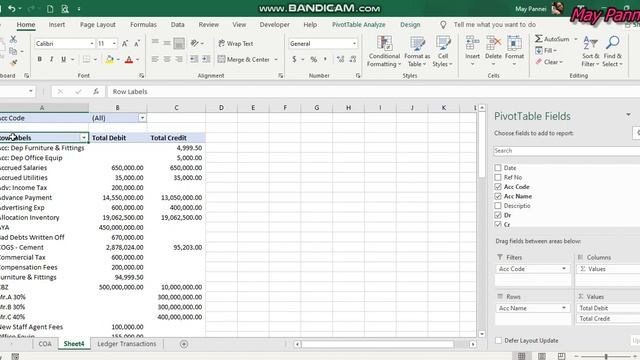The image size is (640, 360).
Task: Open the Page Layout ribbon tab
Action: tap(98, 24)
